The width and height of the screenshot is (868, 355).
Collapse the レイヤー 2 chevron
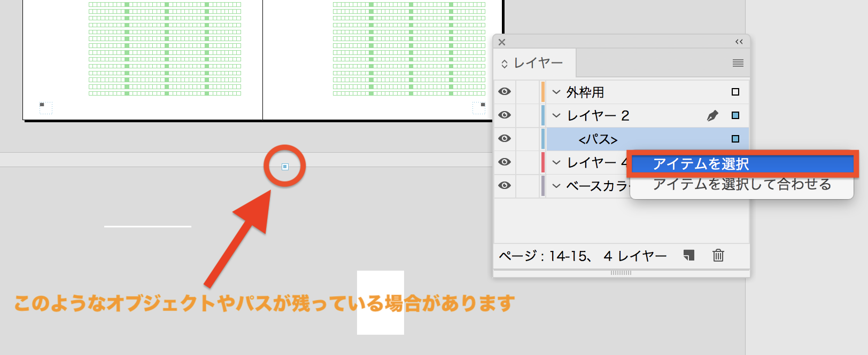coord(556,115)
